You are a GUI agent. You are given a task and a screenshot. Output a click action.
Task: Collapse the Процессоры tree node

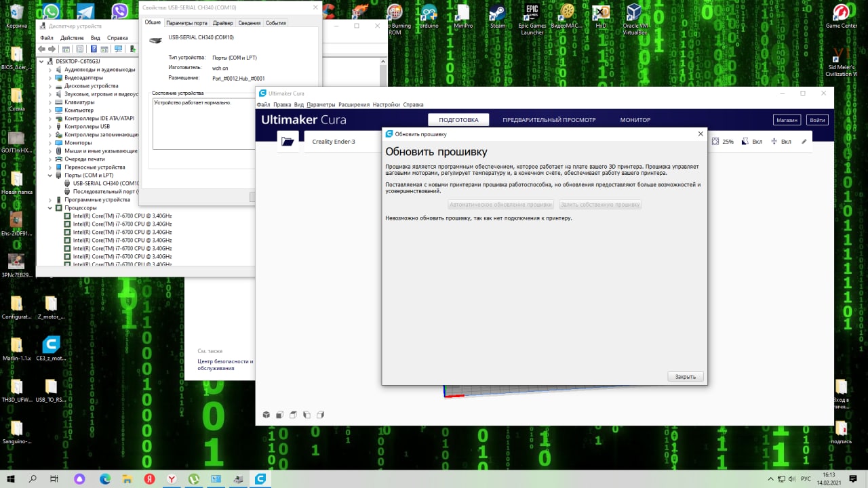pyautogui.click(x=50, y=207)
